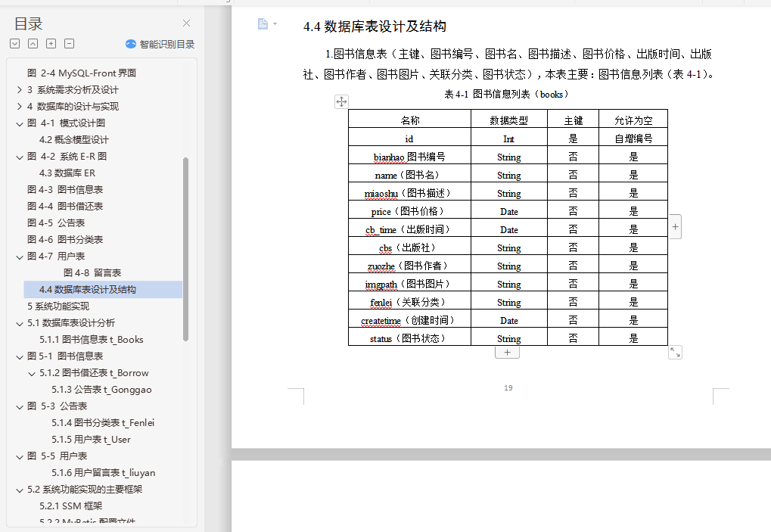Collapse the 5.1.2 图书借还表 t_Borrow item
Screen dimensions: 771x532
(x=32, y=374)
